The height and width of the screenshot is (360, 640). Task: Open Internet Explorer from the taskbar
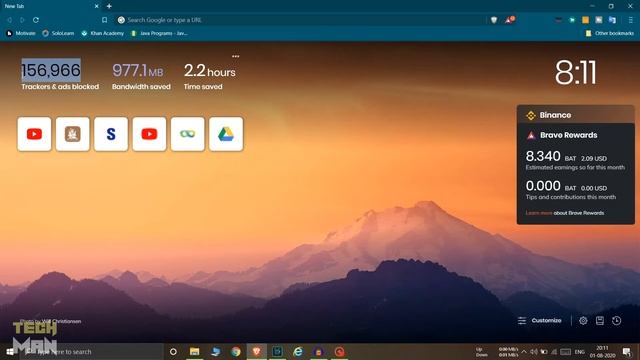pyautogui.click(x=298, y=351)
